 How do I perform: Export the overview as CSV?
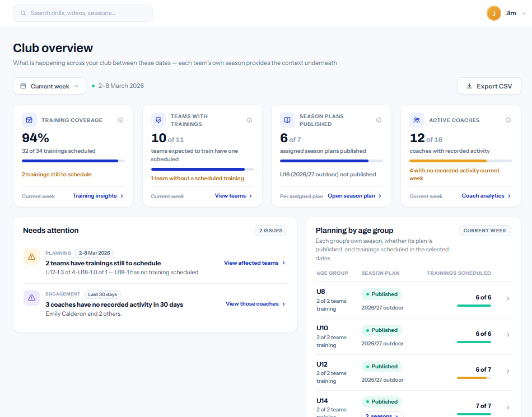click(x=489, y=86)
